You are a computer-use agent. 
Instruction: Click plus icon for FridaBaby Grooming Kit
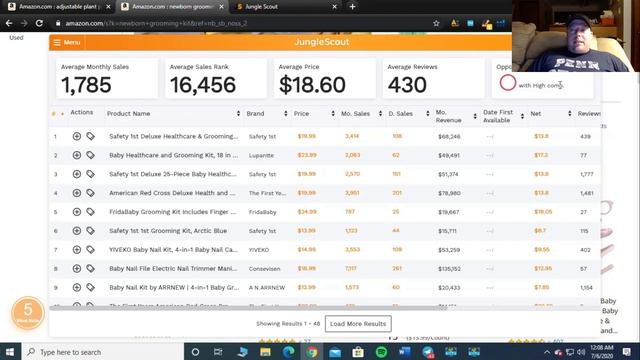(77, 212)
